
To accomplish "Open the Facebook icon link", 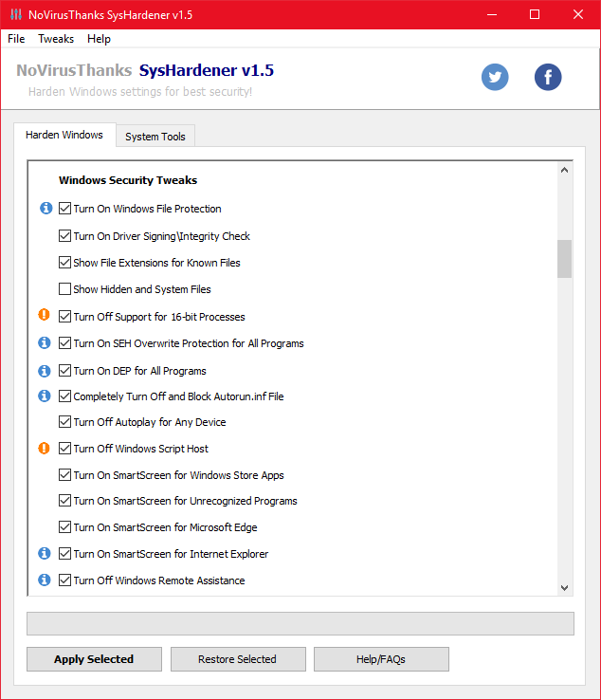I will pyautogui.click(x=548, y=77).
